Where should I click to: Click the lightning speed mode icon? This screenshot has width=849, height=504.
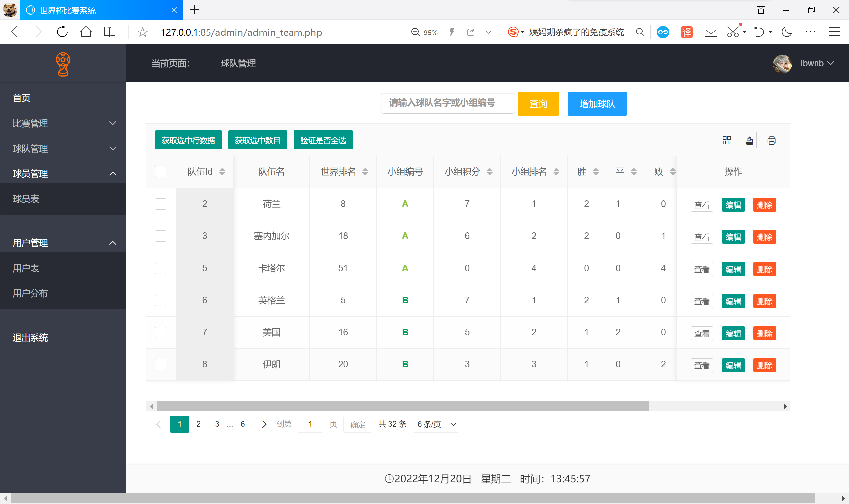452,32
